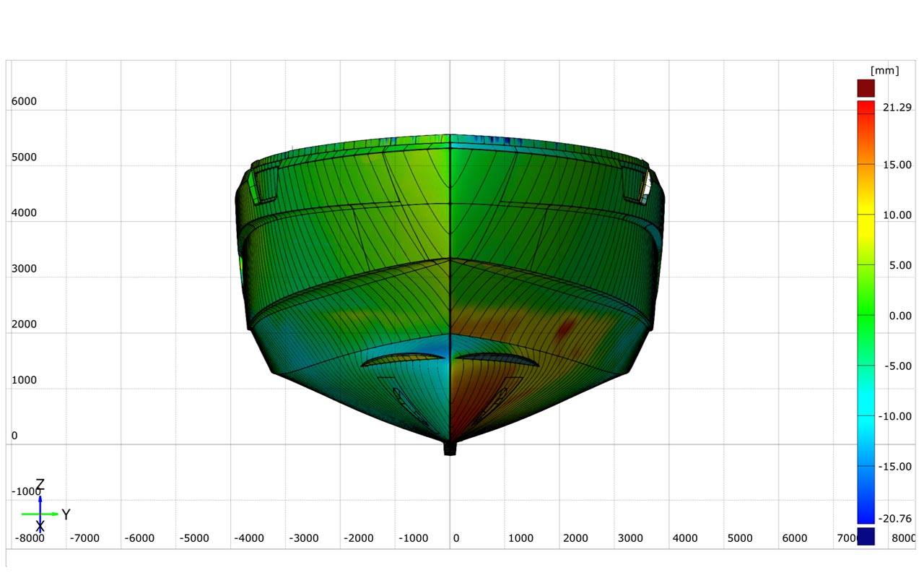Click the [mm] unit label above legend
The width and height of the screenshot is (924, 578).
[884, 71]
